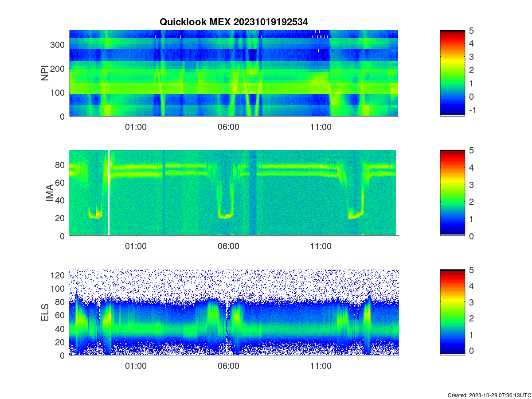Image resolution: width=532 pixels, height=399 pixels.
Task: Click the 80 tick on IMA axis
Action: 60,164
